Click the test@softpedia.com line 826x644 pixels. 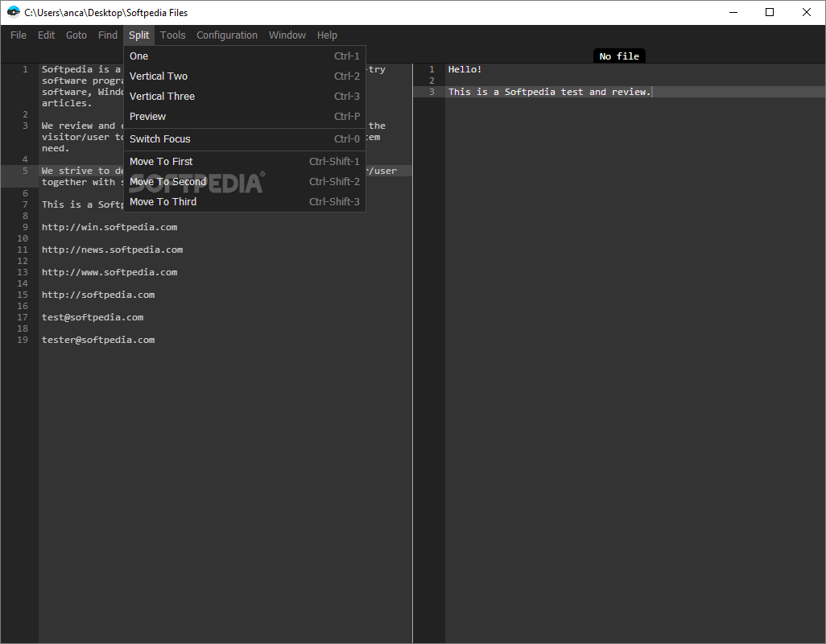tap(93, 317)
